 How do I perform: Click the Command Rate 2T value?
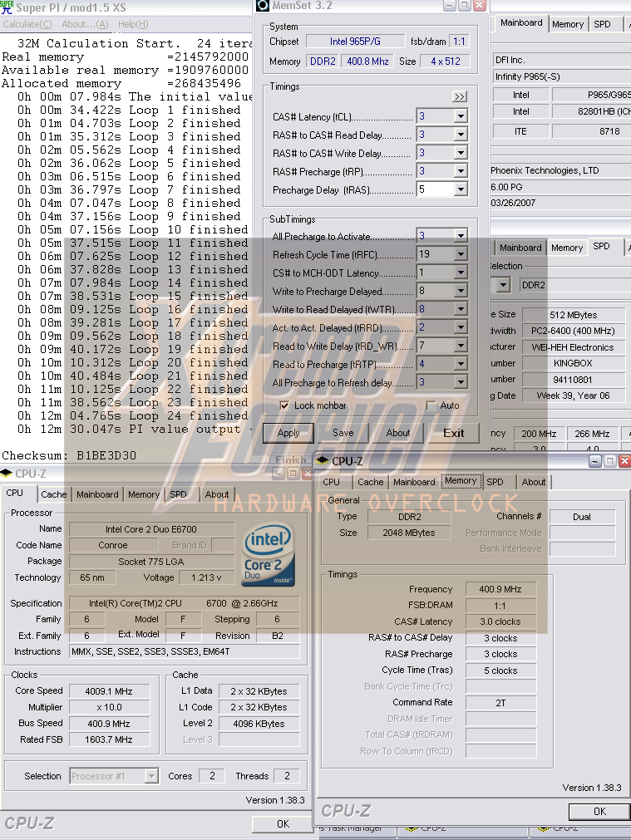pyautogui.click(x=500, y=703)
